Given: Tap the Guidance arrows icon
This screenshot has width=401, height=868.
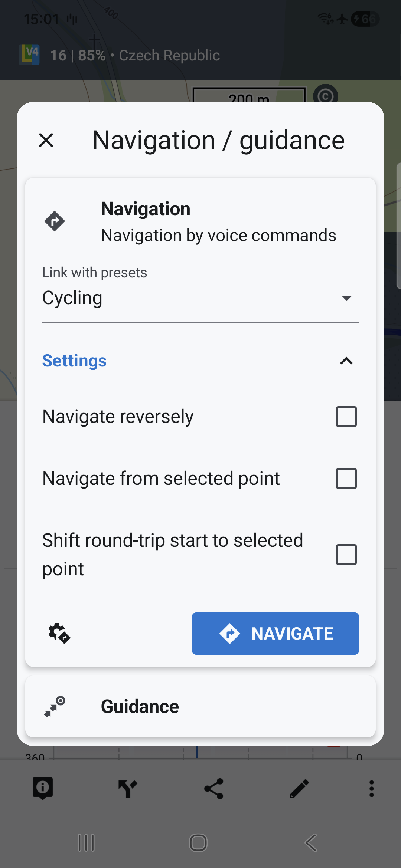Looking at the screenshot, I should click(x=55, y=706).
